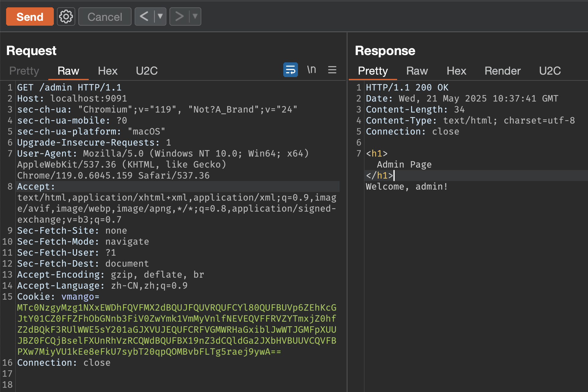Click the Request panel heading

point(32,51)
